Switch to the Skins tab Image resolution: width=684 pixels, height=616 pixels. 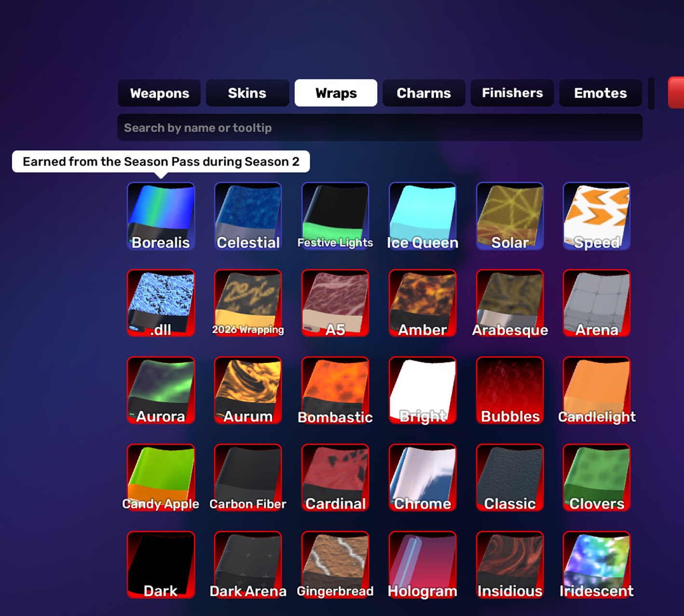click(x=247, y=93)
